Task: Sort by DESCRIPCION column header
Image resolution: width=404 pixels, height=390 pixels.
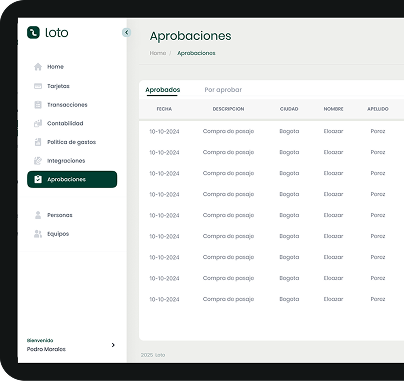Action: (228, 109)
